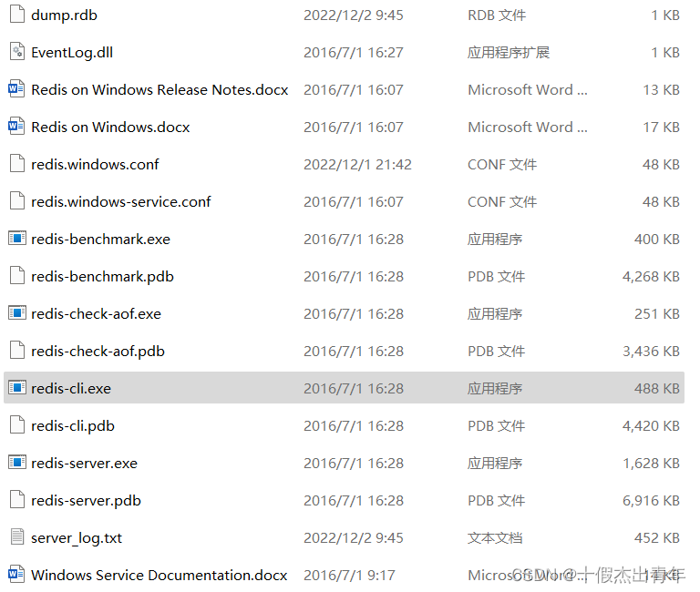Click the redis-server.exe file name

[x=84, y=464]
